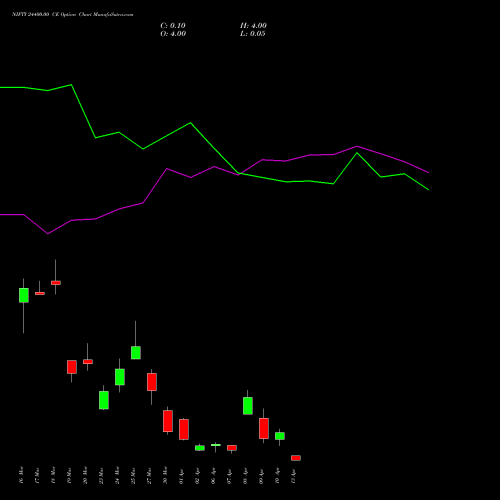This screenshot has width=500, height=500.
Task: Click the green candlestick above 25 Mar
Action: point(136,353)
